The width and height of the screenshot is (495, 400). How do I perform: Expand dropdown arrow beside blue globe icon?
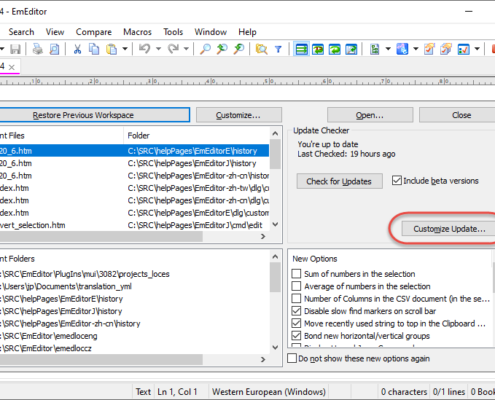point(416,49)
